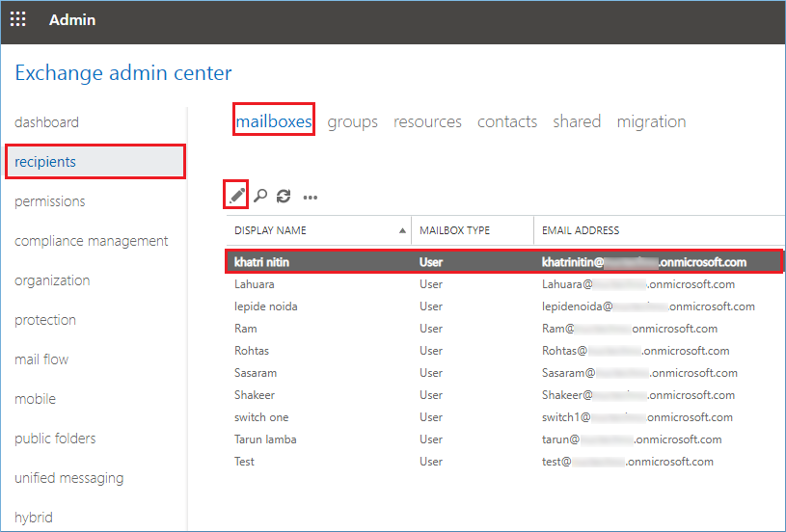The height and width of the screenshot is (532, 786).
Task: Click the tarun@ email address cell
Action: pos(632,439)
